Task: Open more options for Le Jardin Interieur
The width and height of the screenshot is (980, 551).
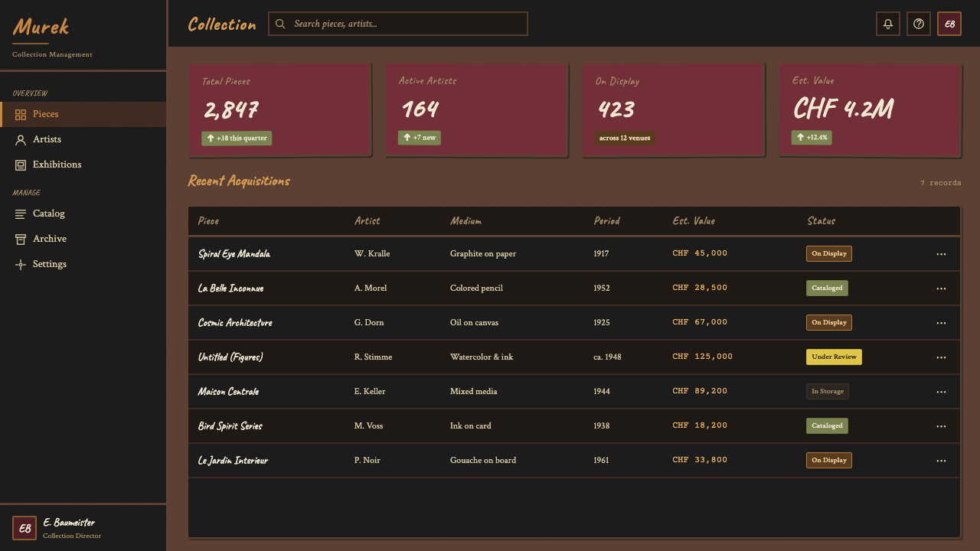Action: (x=941, y=461)
